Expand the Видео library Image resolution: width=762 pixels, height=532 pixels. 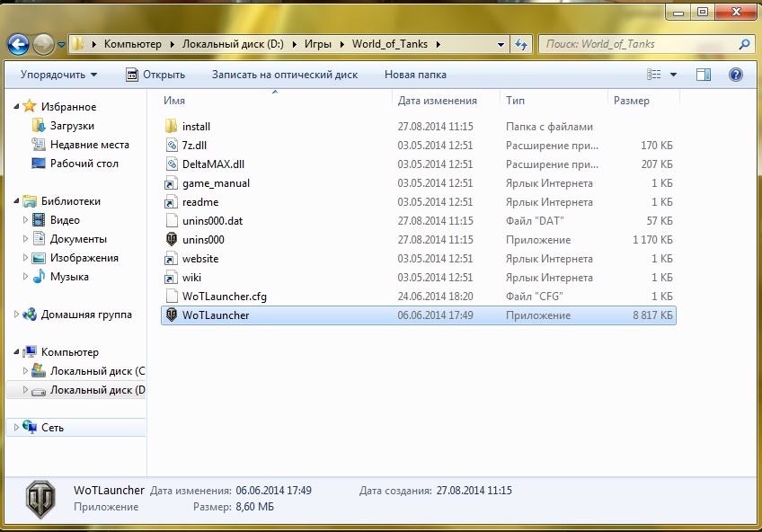tap(26, 220)
